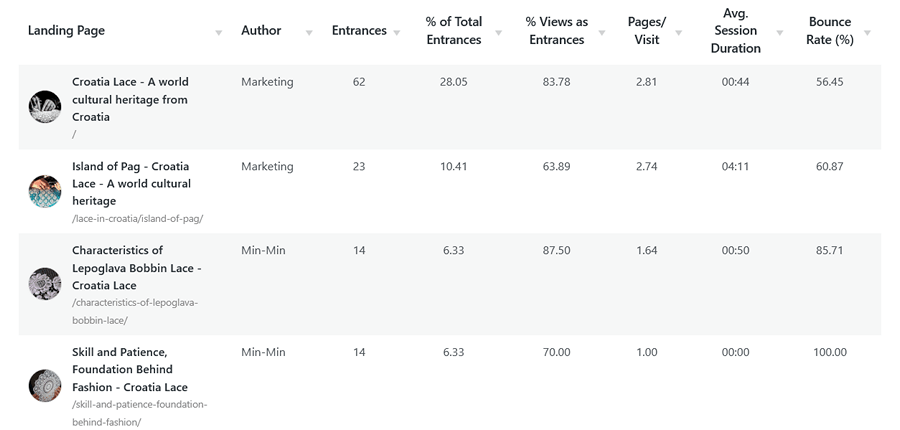Select the 83.78 views as entrances value

click(x=557, y=82)
